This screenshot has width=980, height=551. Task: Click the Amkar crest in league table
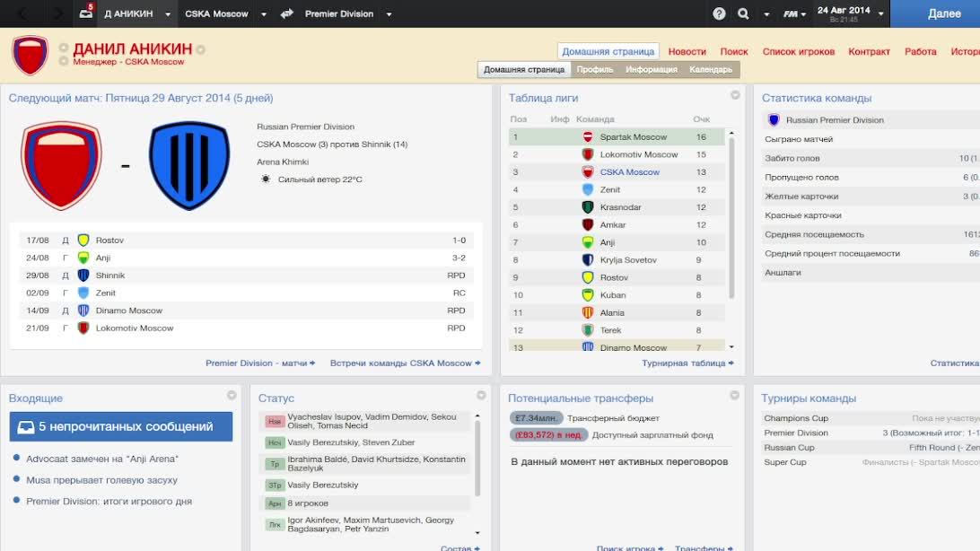(x=588, y=224)
